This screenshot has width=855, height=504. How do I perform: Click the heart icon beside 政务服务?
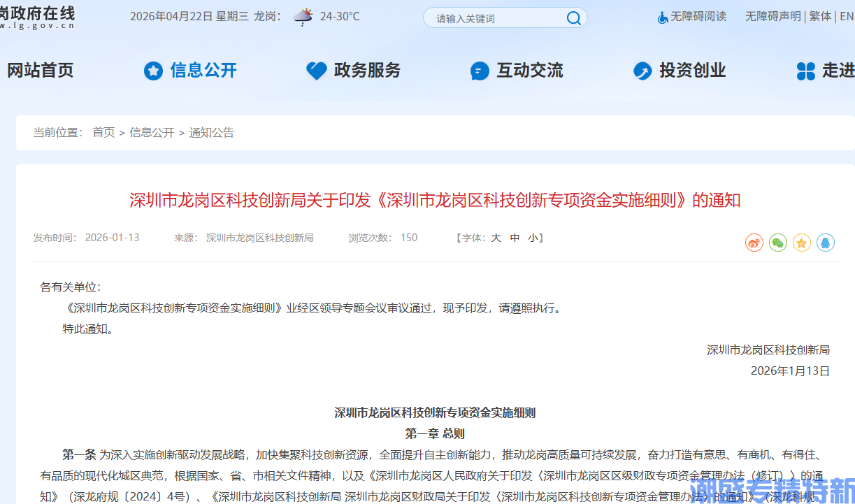316,71
